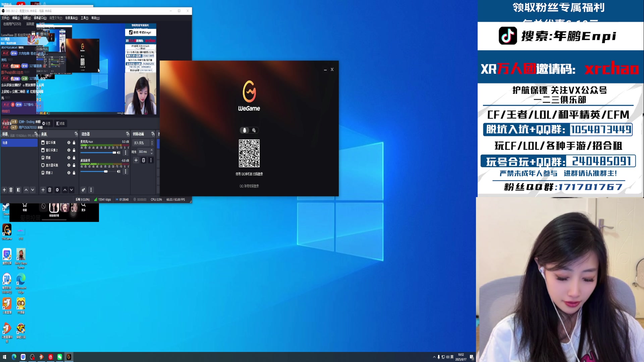Open the 视图(V) menu in OBS
This screenshot has width=644, height=362.
(27, 18)
